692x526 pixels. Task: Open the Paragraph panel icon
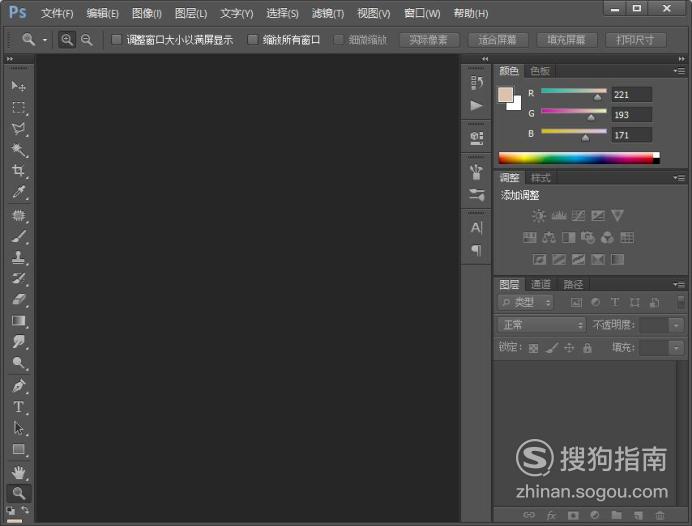[x=476, y=250]
